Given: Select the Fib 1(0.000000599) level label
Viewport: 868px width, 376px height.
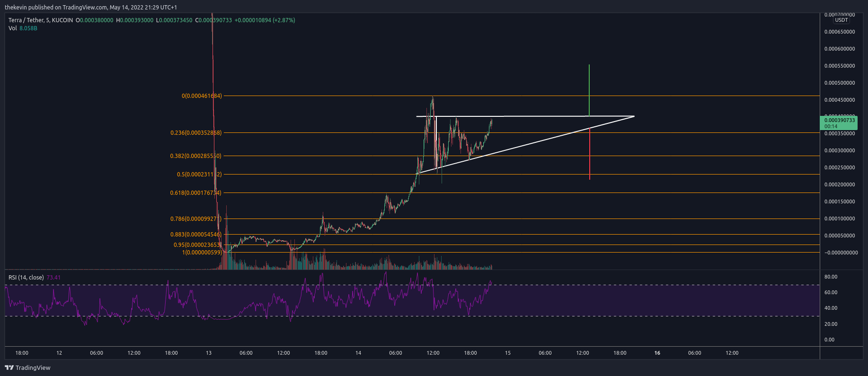Looking at the screenshot, I should click(x=202, y=253).
